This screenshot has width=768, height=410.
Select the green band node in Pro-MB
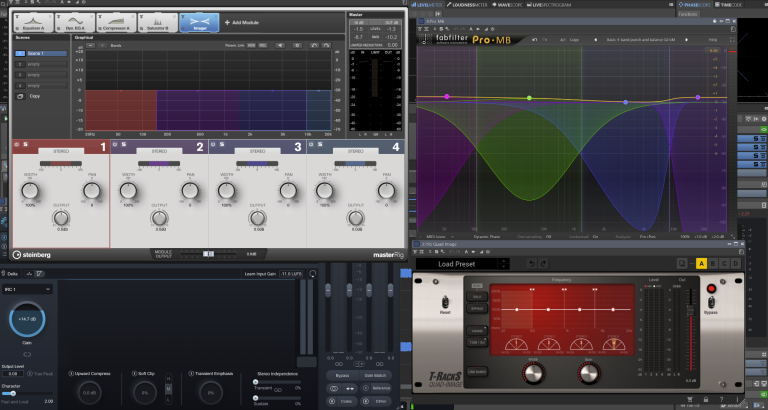click(x=529, y=98)
